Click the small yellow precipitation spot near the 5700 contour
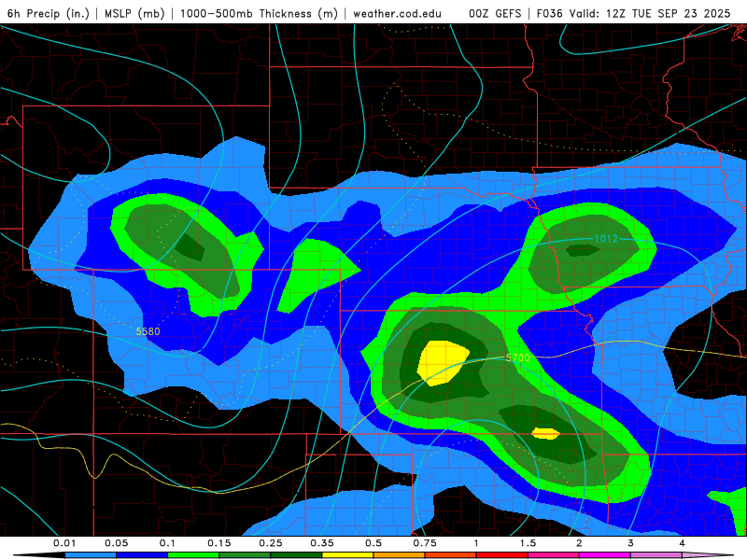Image resolution: width=747 pixels, height=560 pixels. (545, 433)
